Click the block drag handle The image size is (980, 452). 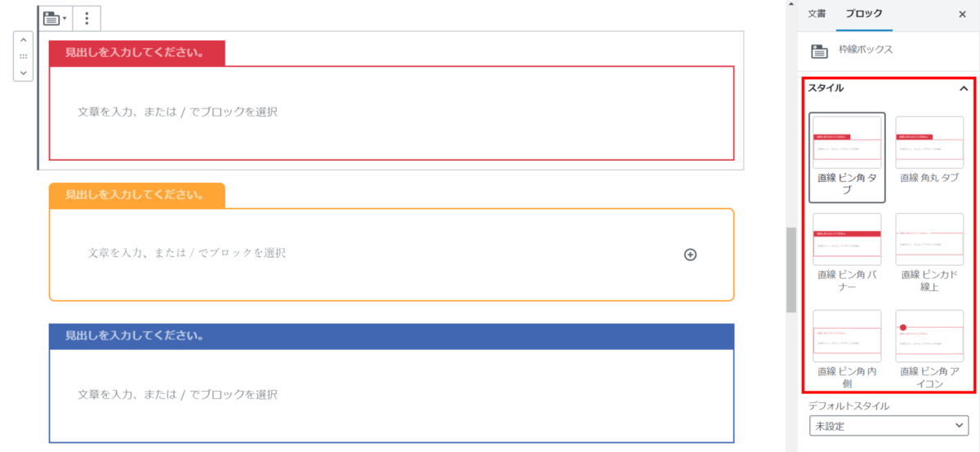pos(23,56)
